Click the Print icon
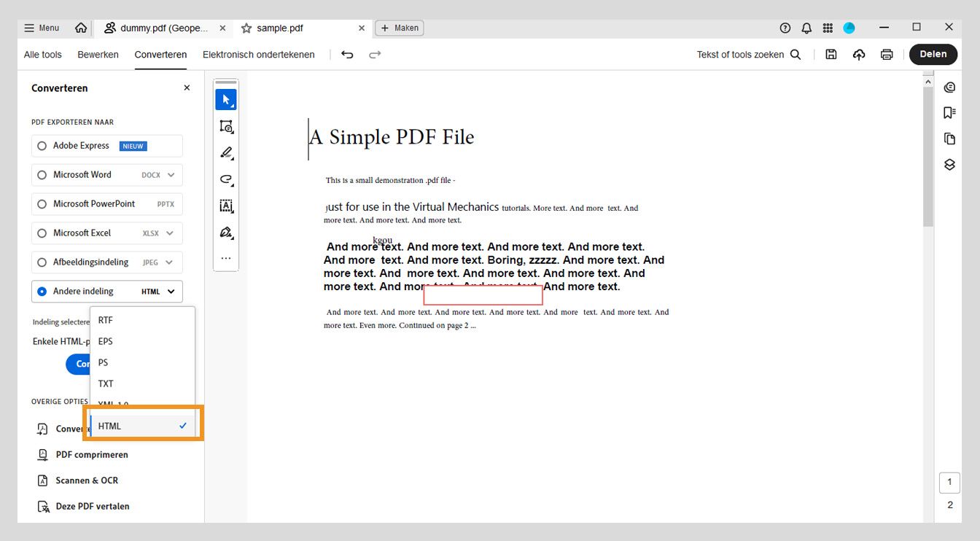This screenshot has width=980, height=541. click(x=887, y=55)
